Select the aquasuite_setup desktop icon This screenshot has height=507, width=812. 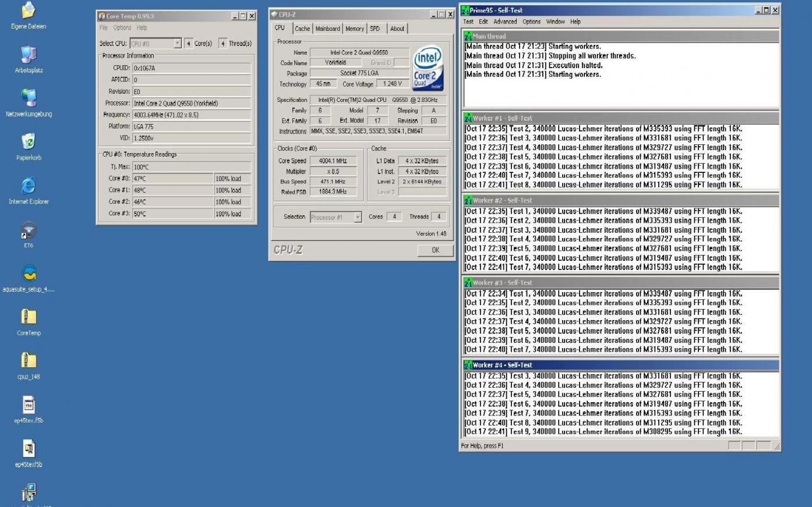29,274
